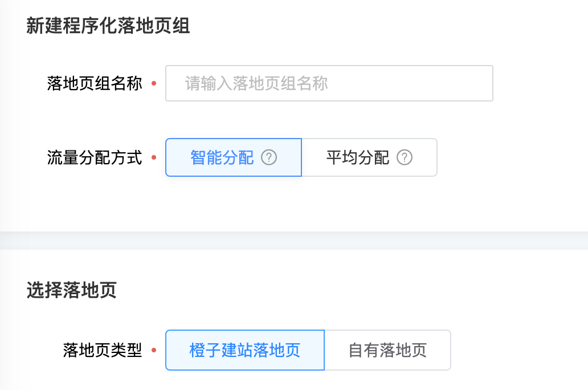This screenshot has width=588, height=390.
Task: Click the red required dot after 落地页组名称
Action: click(153, 84)
